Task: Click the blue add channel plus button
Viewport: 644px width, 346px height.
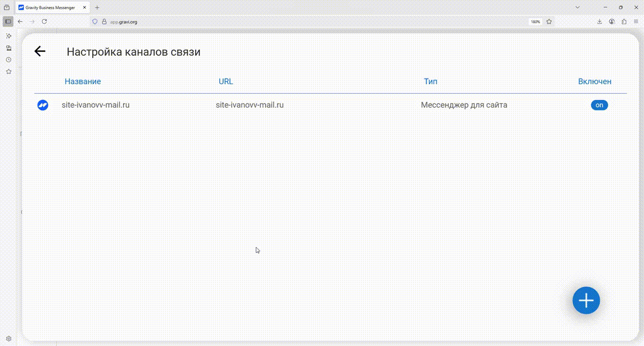Action: point(586,301)
